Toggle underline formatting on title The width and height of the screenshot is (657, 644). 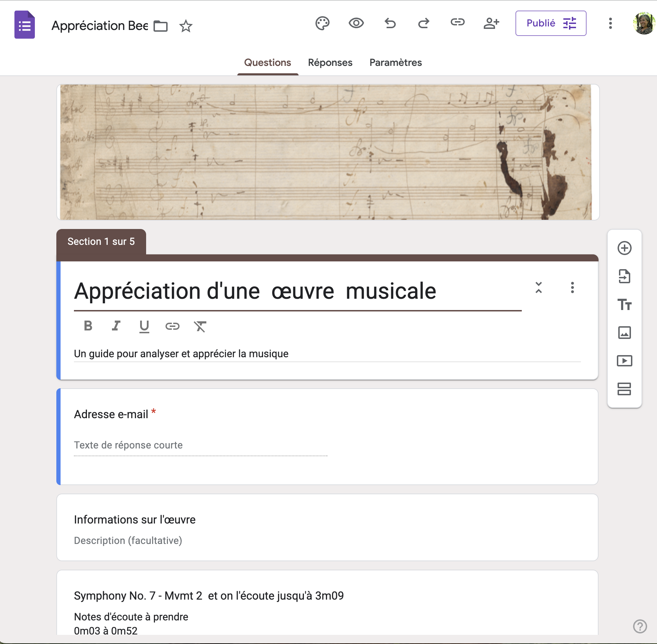click(144, 326)
